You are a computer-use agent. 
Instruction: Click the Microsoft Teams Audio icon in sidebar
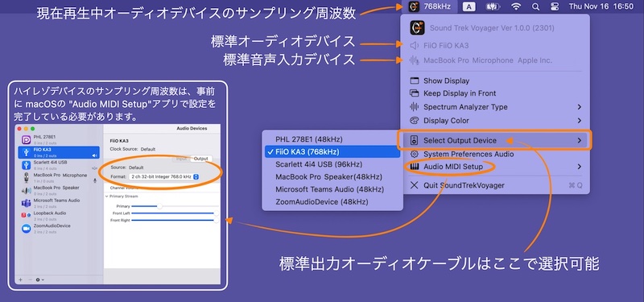tap(27, 203)
